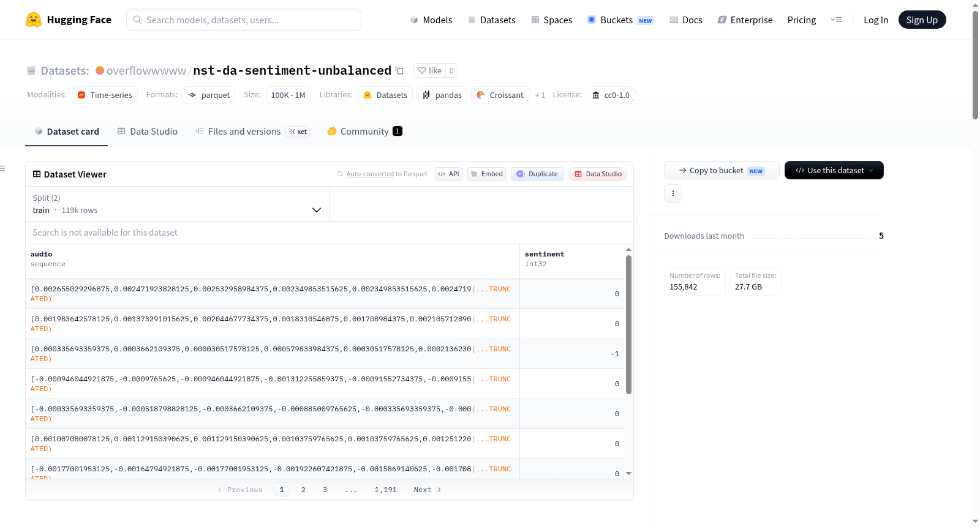Open the Files and versions tab

(252, 131)
